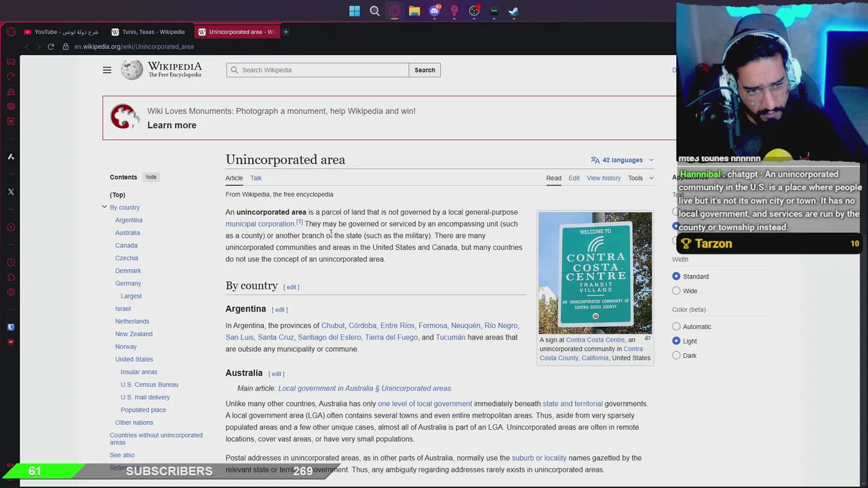The image size is (868, 488).
Task: Open the Tucumán link
Action: pyautogui.click(x=451, y=338)
